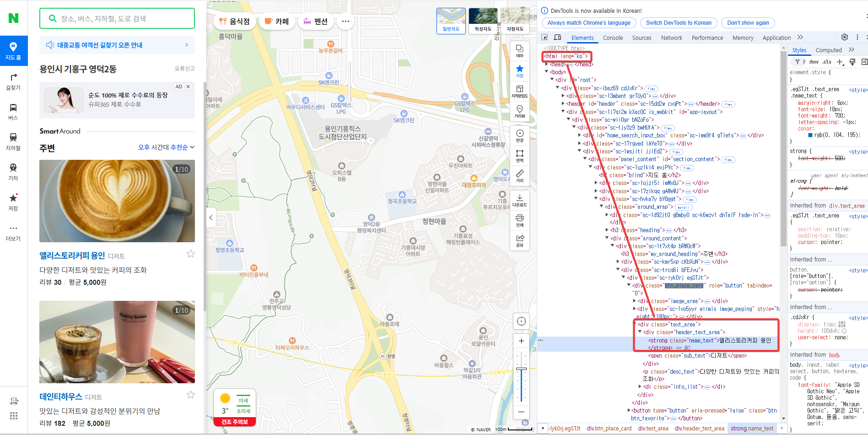Toggle the :hov element state panel
Viewport: 868px width, 435px height.
pyautogui.click(x=814, y=62)
